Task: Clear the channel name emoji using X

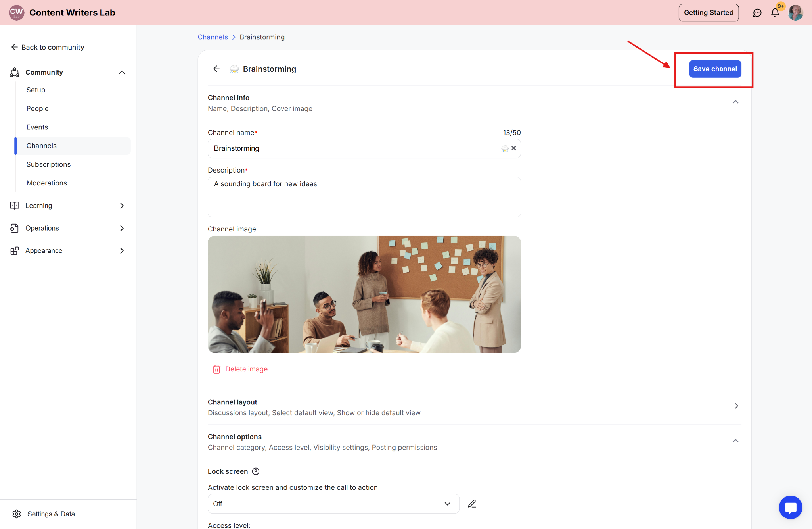Action: click(514, 148)
